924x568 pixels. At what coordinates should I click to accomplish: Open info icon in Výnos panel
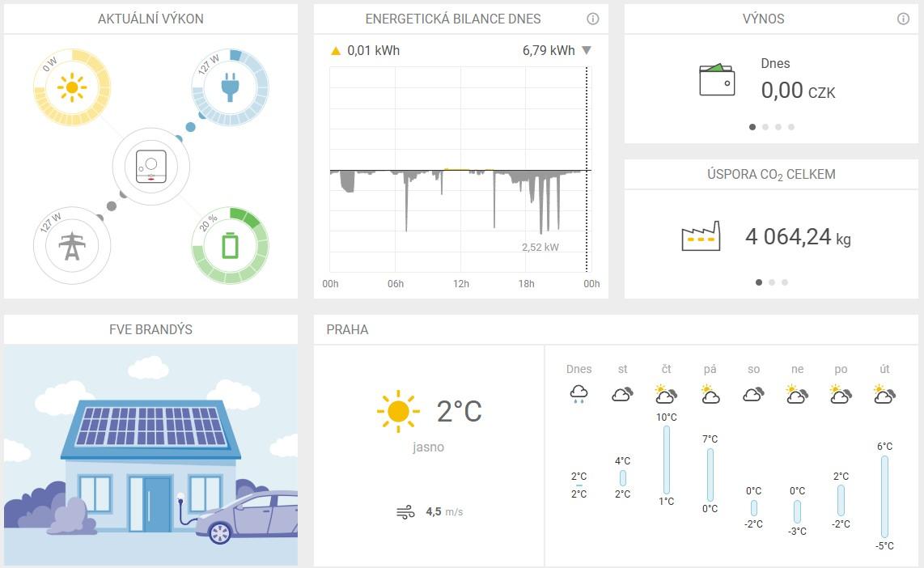point(903,19)
